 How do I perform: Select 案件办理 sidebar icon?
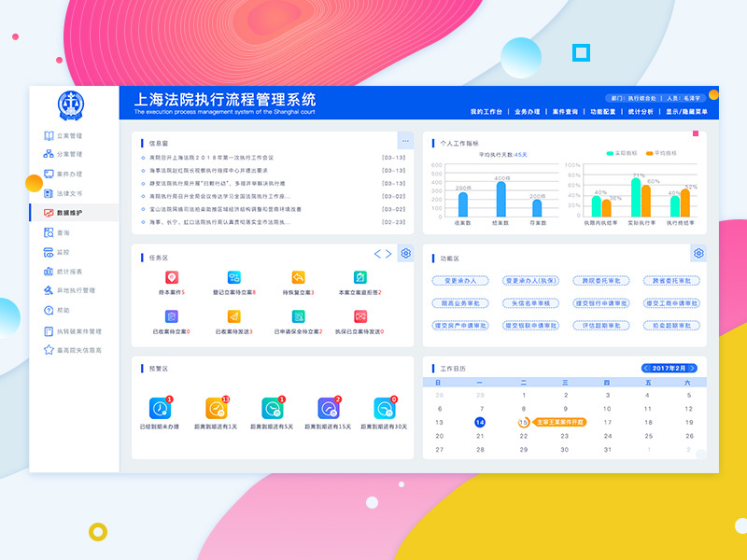click(x=49, y=174)
